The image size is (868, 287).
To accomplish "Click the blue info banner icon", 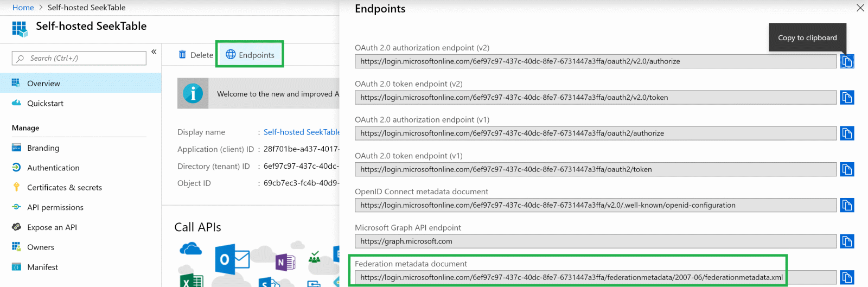I will point(193,93).
